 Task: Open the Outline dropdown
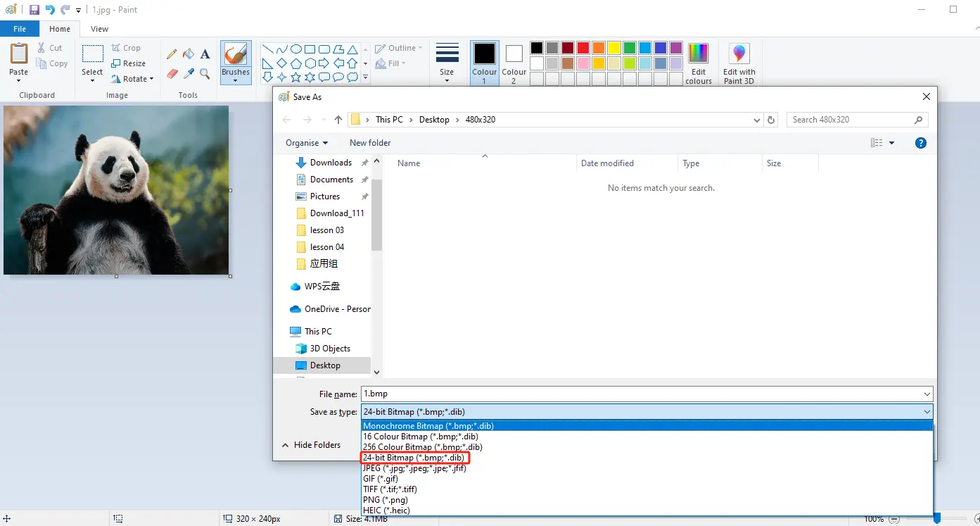tap(399, 48)
